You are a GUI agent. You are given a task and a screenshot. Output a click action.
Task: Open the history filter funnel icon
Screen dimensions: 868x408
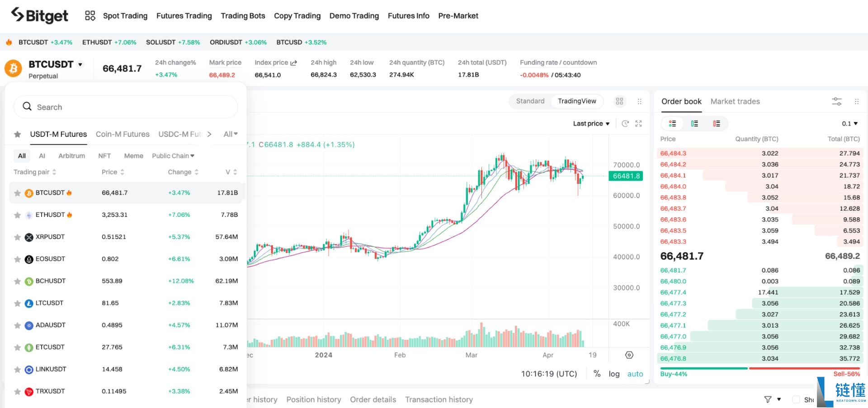[768, 399]
